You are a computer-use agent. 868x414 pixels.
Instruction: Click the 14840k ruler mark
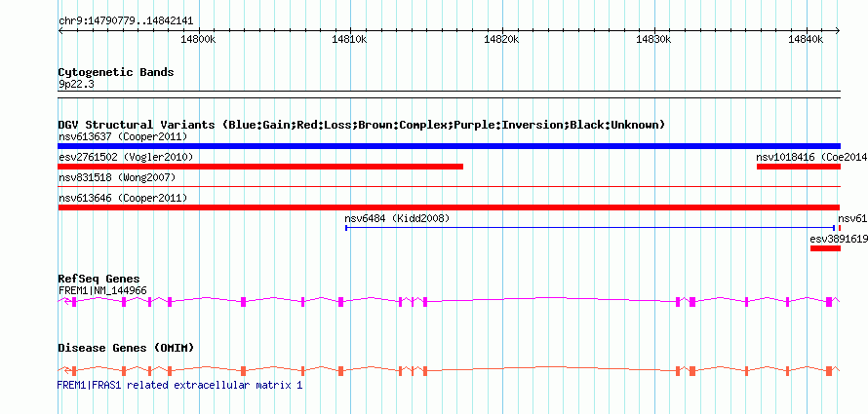pos(806,39)
